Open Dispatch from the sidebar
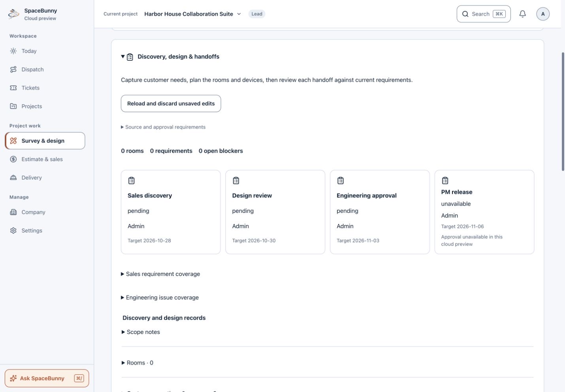 (x=45, y=69)
